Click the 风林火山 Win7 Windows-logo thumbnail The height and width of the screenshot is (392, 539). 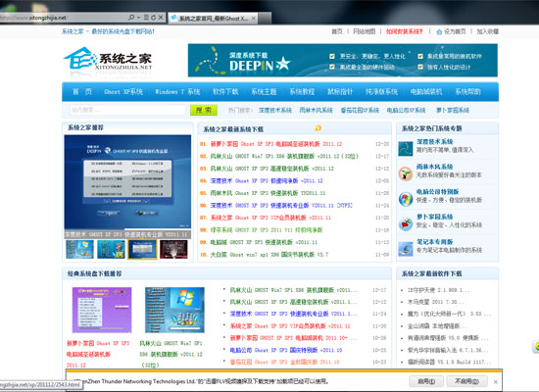[x=174, y=310]
